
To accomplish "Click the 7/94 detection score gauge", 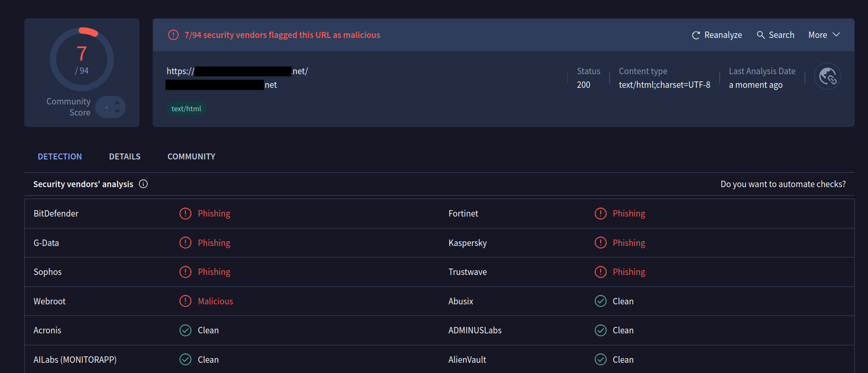I will click(82, 59).
